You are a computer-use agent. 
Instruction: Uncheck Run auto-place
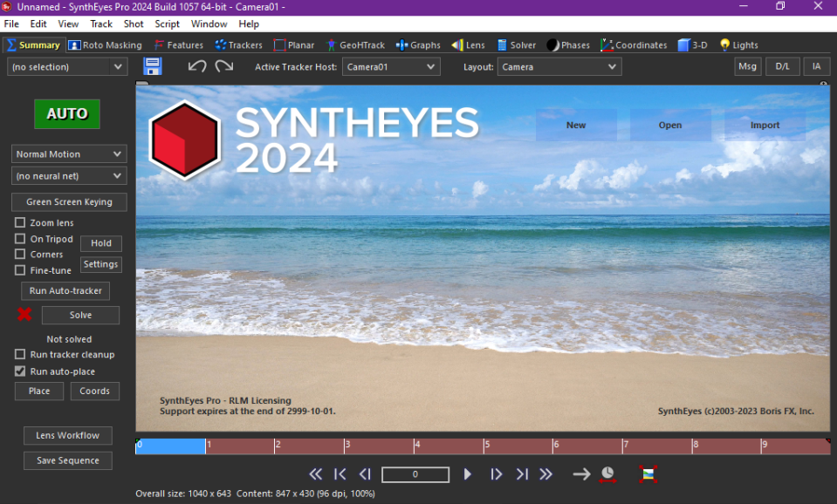[20, 371]
